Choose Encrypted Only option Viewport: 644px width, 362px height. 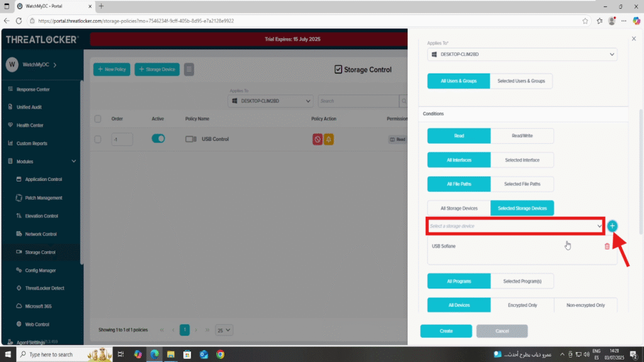click(x=522, y=305)
